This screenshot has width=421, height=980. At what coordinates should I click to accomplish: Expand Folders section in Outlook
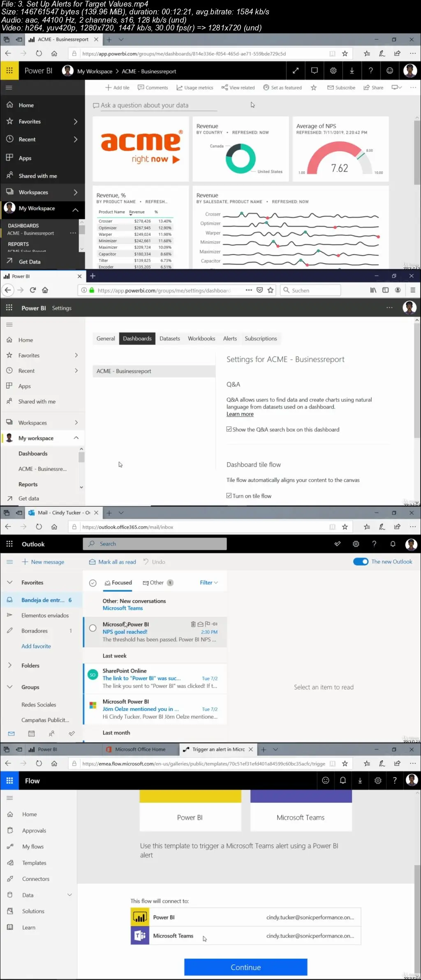click(9, 665)
